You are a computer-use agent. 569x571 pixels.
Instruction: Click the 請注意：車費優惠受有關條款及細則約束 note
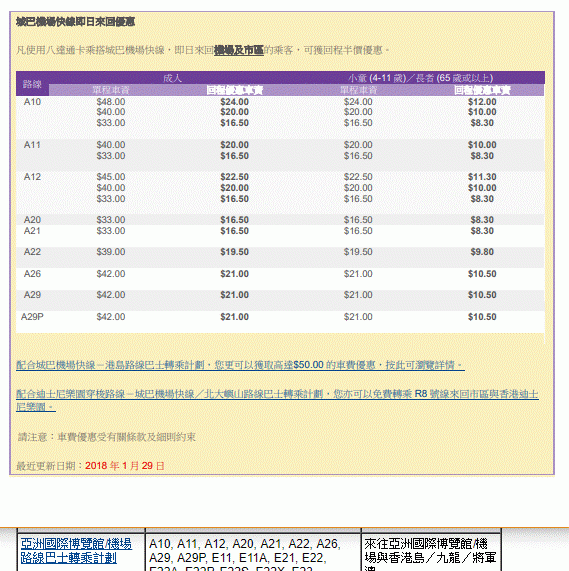click(107, 437)
